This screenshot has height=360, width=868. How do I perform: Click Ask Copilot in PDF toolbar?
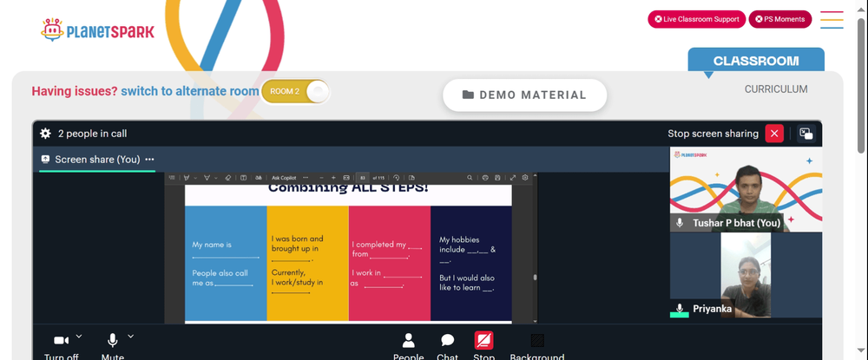(284, 178)
